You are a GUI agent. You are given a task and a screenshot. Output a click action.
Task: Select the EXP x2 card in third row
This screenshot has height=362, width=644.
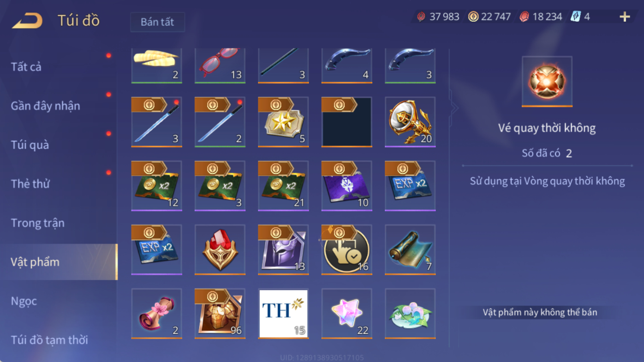click(x=410, y=186)
